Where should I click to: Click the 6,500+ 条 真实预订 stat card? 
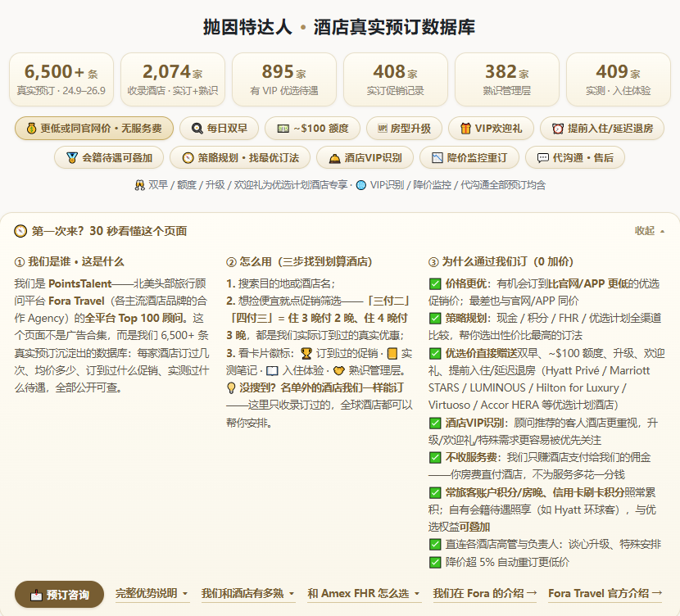click(61, 79)
